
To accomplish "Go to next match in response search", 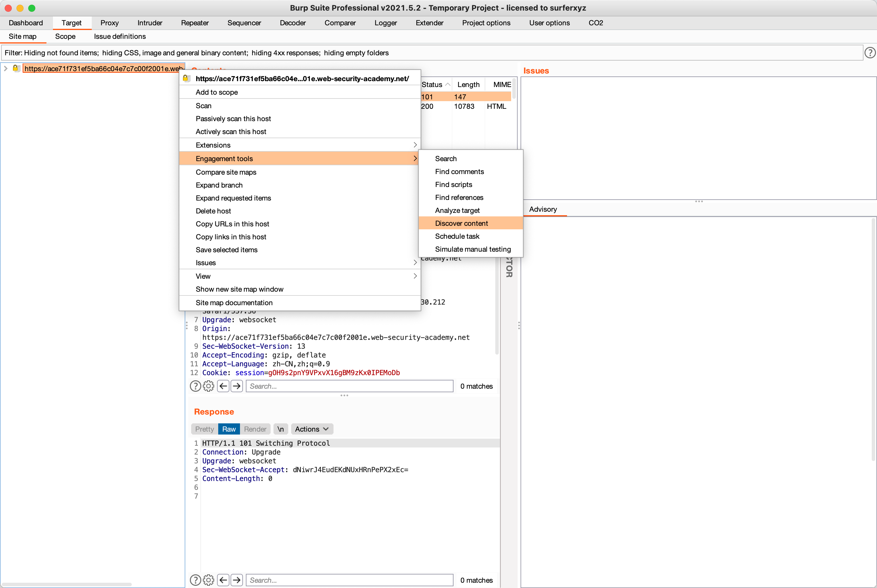I will pyautogui.click(x=237, y=580).
